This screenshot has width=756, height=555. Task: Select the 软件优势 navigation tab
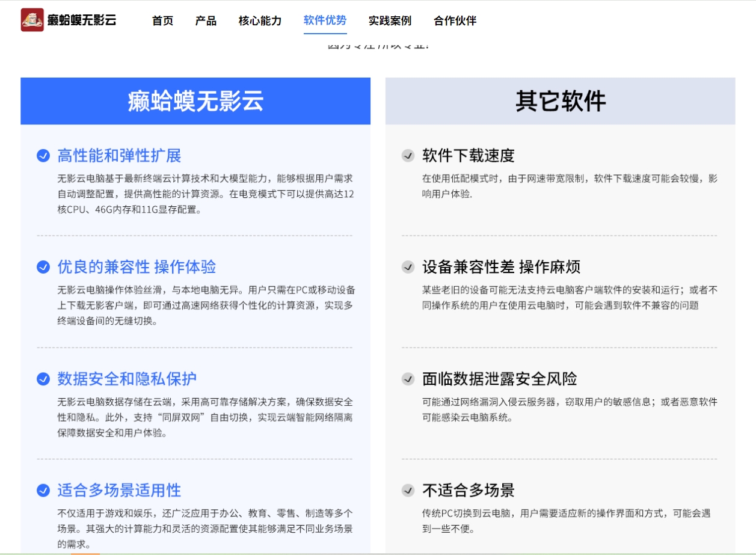coord(325,20)
